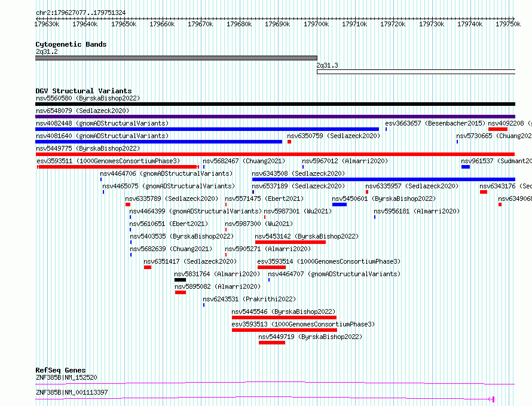Click nsv6243531 (Prakrithi2022) label
Screen dimensions: 532x406
click(x=249, y=299)
